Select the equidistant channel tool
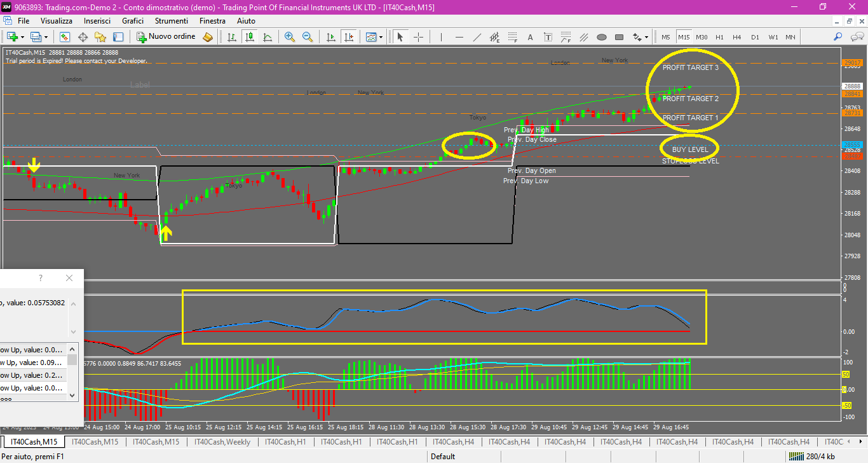Image resolution: width=868 pixels, height=463 pixels. pyautogui.click(x=494, y=37)
